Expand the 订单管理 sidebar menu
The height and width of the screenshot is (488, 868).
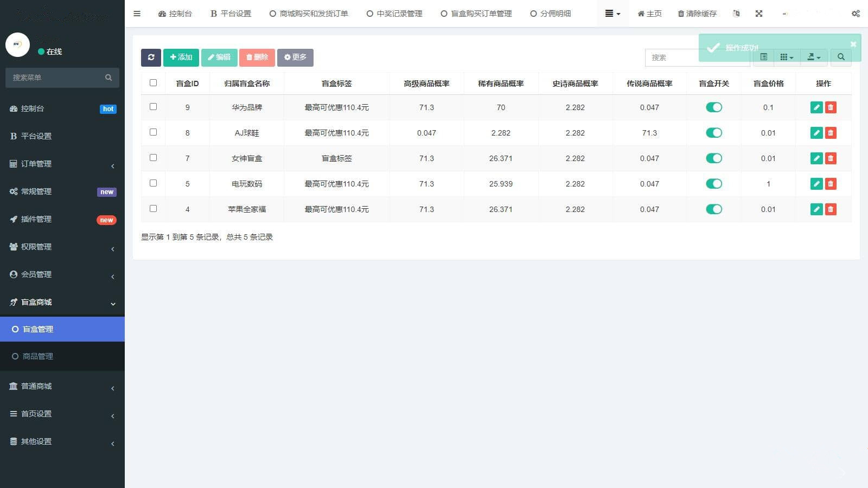click(62, 164)
